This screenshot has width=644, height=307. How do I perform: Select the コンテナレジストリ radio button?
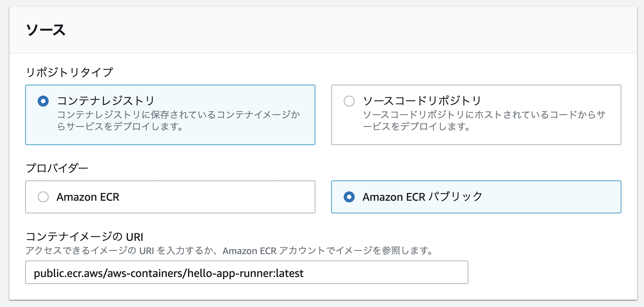(43, 101)
